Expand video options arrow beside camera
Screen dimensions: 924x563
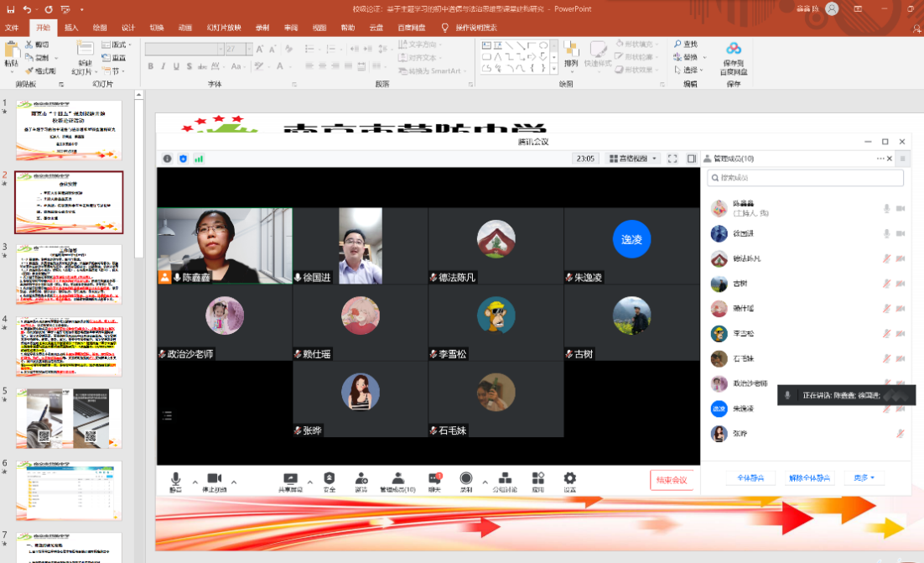(234, 482)
